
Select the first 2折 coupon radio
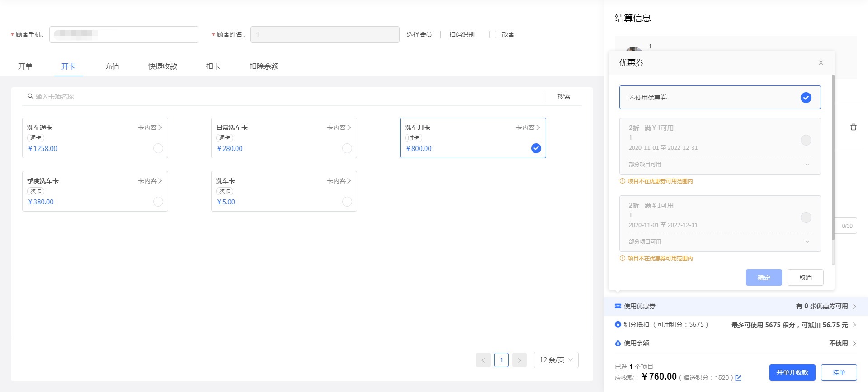806,140
